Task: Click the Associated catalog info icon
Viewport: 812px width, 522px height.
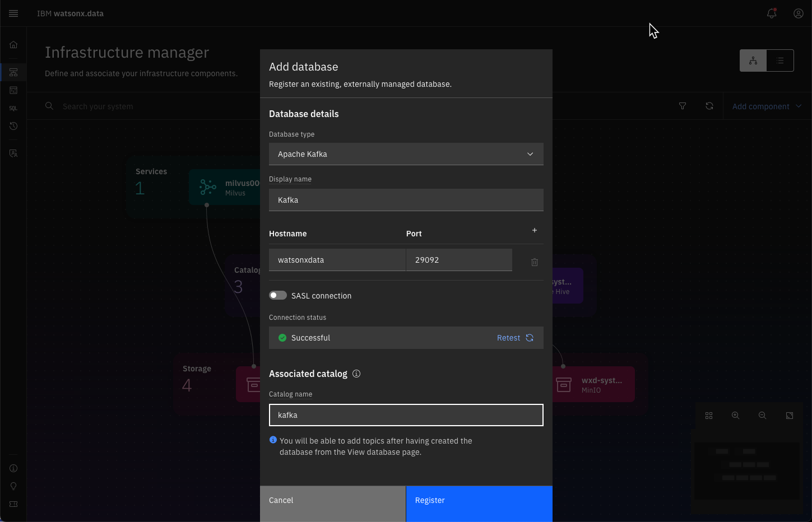Action: coord(356,374)
